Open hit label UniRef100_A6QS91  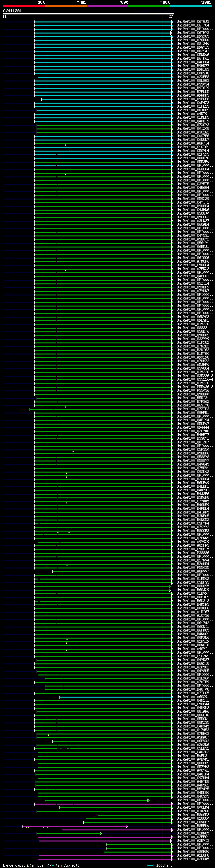tap(193, 697)
